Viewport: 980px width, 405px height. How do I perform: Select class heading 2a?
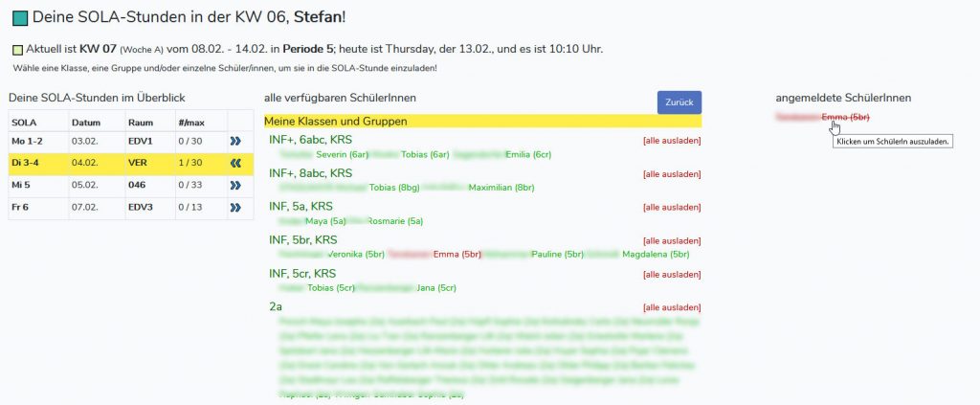point(276,307)
